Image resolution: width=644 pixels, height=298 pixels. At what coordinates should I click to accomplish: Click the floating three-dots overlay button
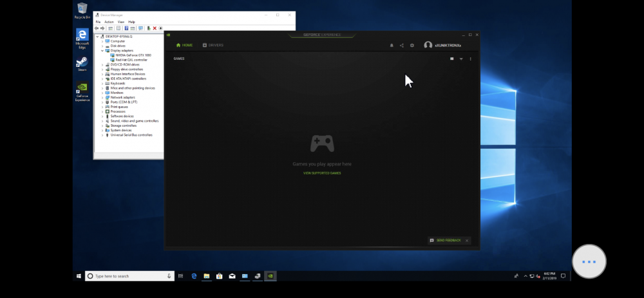[x=589, y=261]
